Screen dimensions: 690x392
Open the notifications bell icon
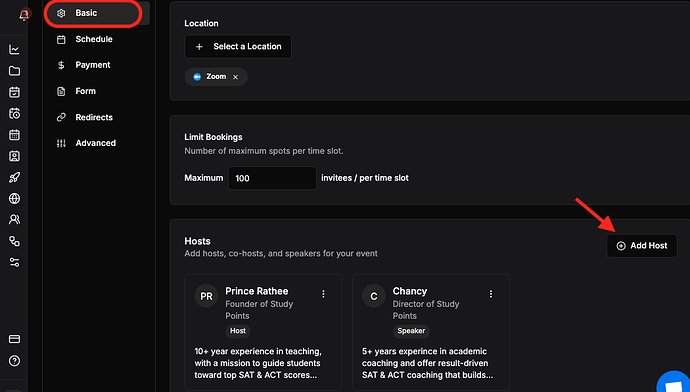[24, 15]
